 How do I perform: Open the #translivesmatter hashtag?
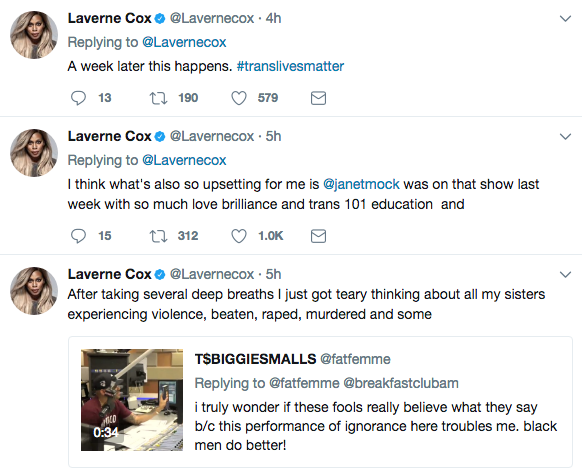tap(290, 66)
